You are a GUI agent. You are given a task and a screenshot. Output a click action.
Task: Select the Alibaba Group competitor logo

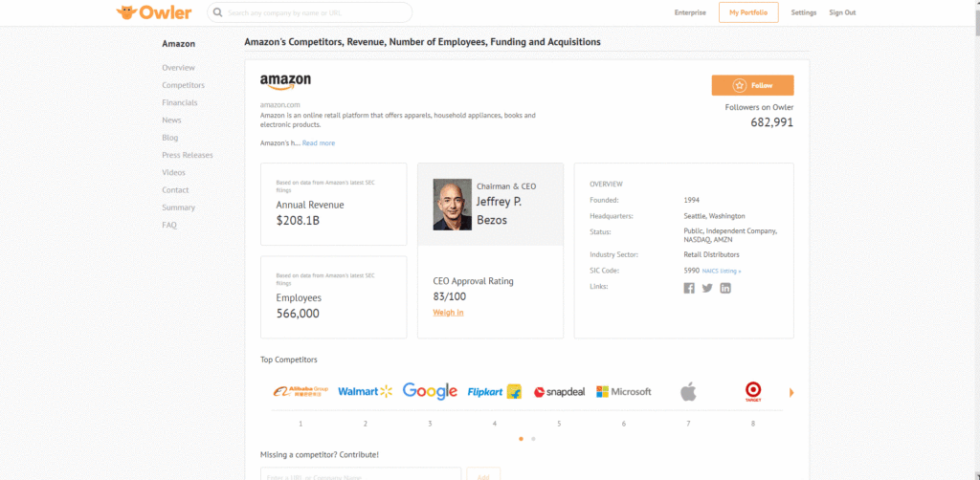click(301, 391)
